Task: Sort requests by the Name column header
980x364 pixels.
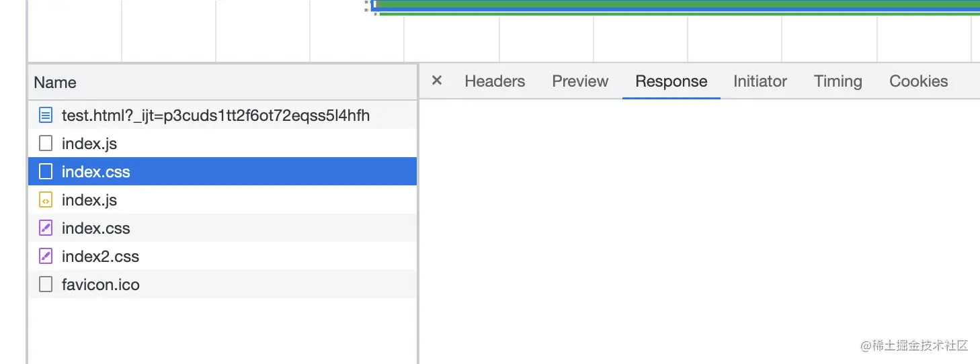Action: (55, 83)
